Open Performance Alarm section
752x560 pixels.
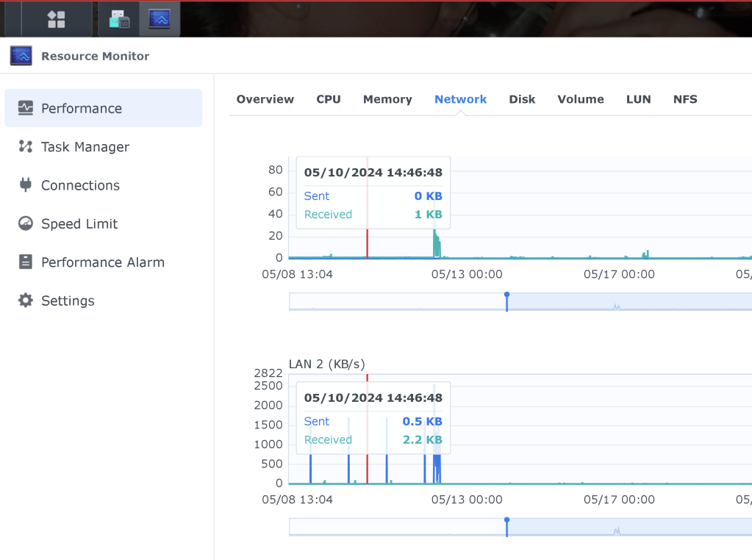pos(104,262)
